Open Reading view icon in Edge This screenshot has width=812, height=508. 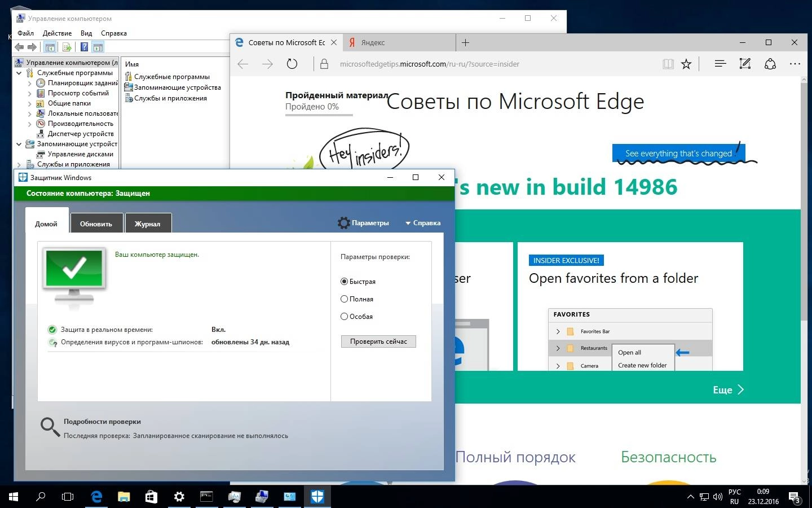pyautogui.click(x=668, y=64)
